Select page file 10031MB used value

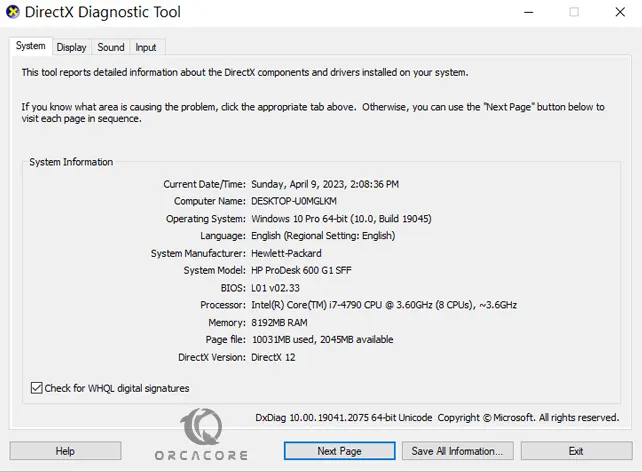point(323,339)
